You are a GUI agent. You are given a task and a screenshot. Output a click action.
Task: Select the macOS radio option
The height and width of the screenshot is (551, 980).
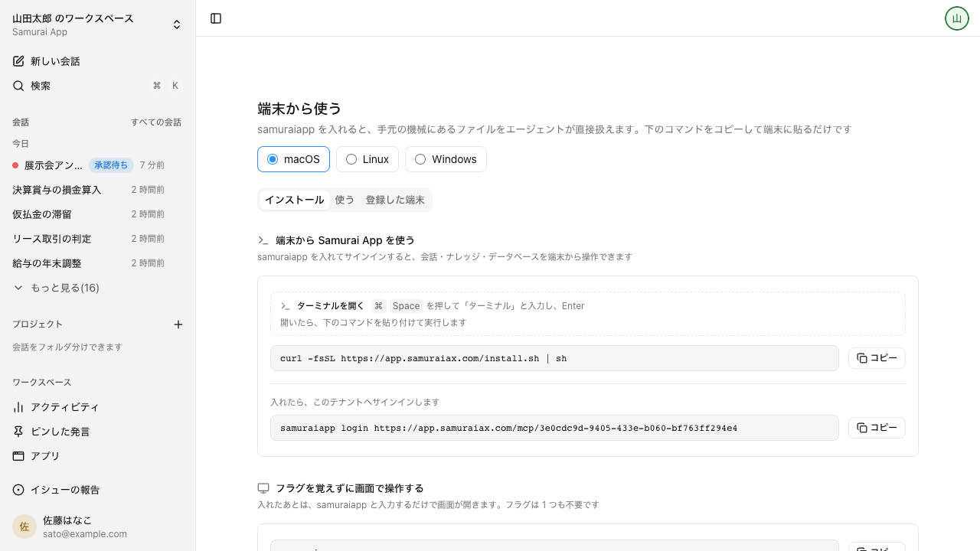click(294, 159)
